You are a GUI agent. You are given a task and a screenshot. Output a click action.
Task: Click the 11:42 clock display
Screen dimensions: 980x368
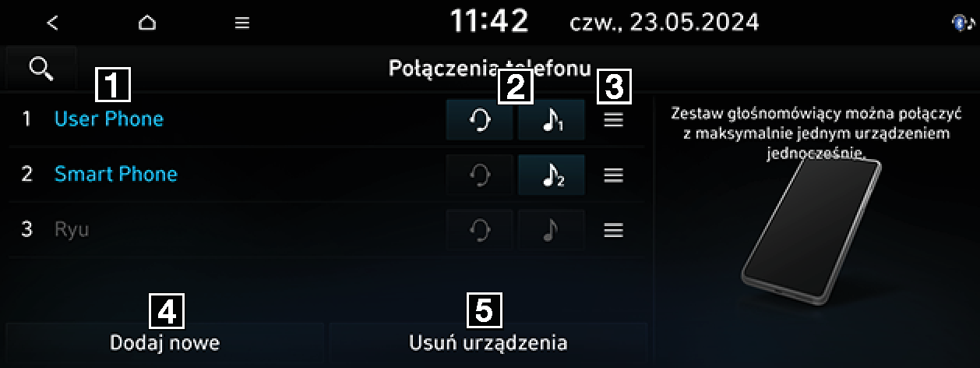(489, 22)
